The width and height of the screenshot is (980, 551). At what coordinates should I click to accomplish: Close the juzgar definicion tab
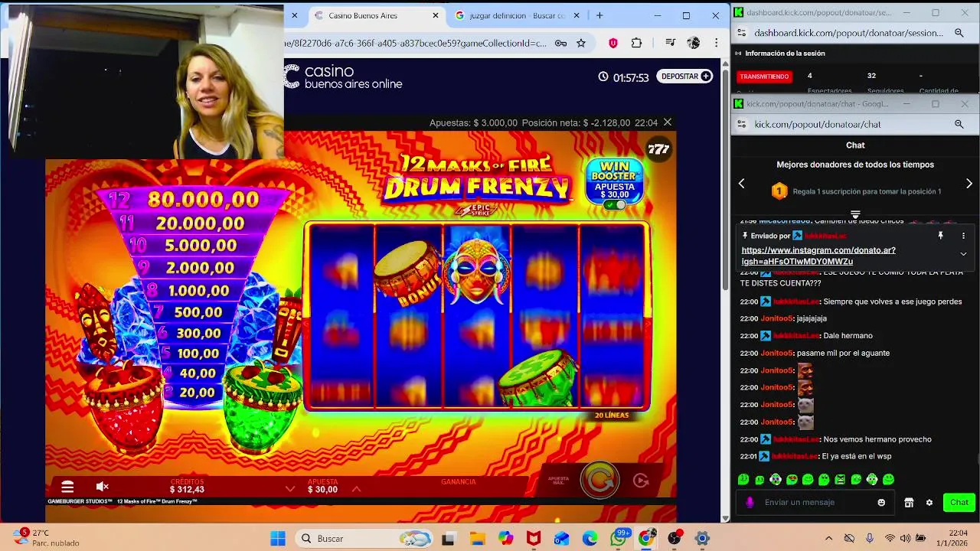point(578,15)
